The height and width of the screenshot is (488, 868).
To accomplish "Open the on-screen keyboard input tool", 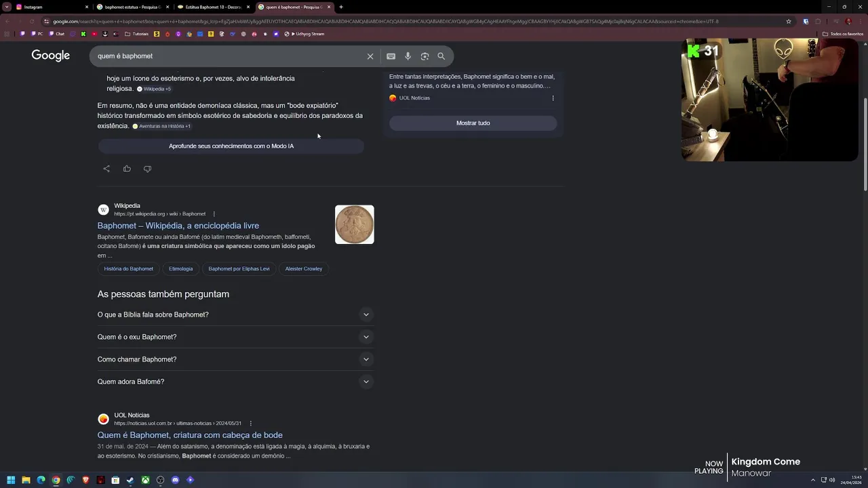I will coord(391,56).
